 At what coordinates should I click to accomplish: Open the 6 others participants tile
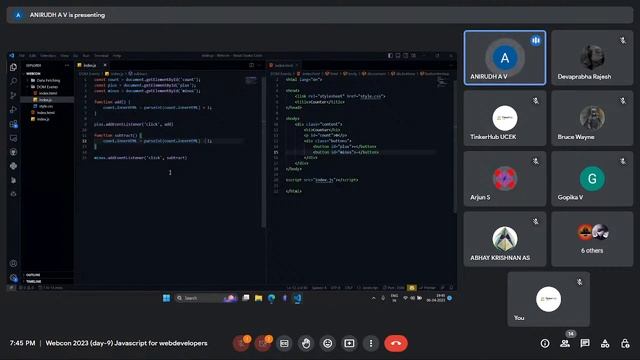click(592, 239)
